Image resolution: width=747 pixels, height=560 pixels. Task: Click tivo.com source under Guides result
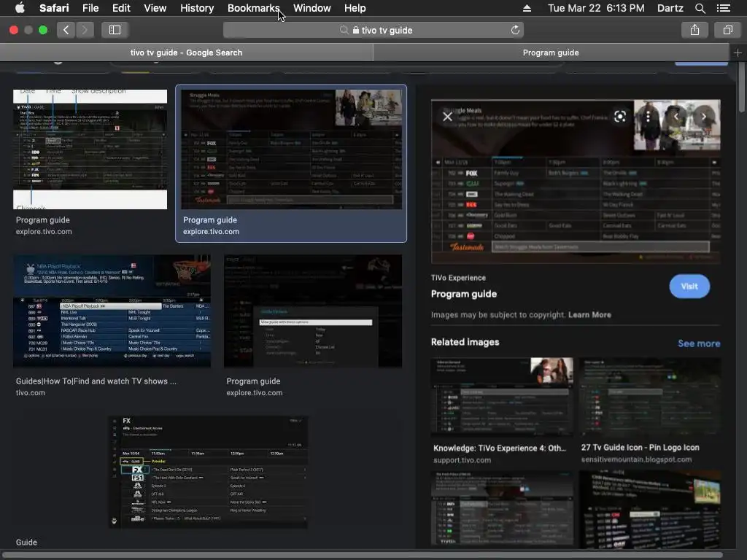pyautogui.click(x=31, y=393)
